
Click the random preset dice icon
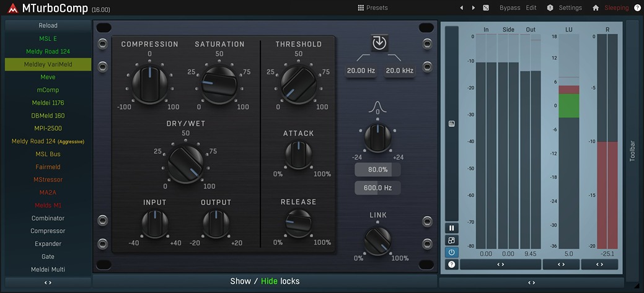point(486,8)
